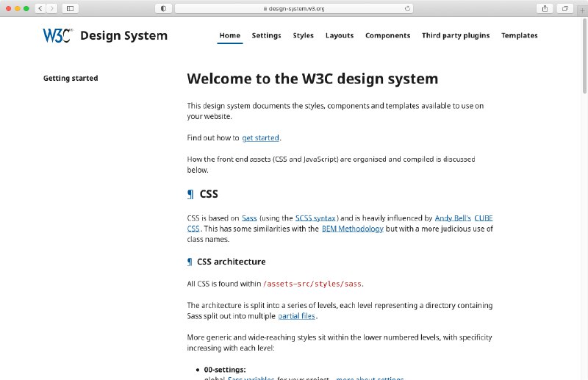Click the Design System site title
This screenshot has height=380, width=588.
click(x=123, y=35)
